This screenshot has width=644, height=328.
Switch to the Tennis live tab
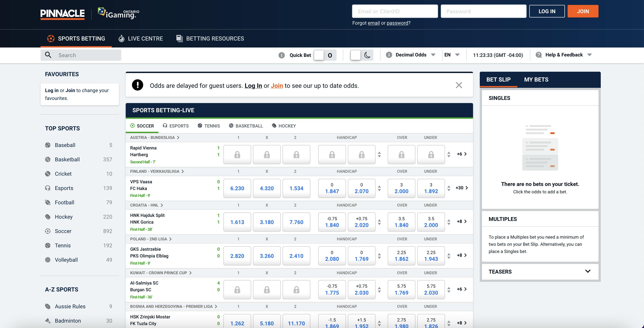tap(209, 126)
